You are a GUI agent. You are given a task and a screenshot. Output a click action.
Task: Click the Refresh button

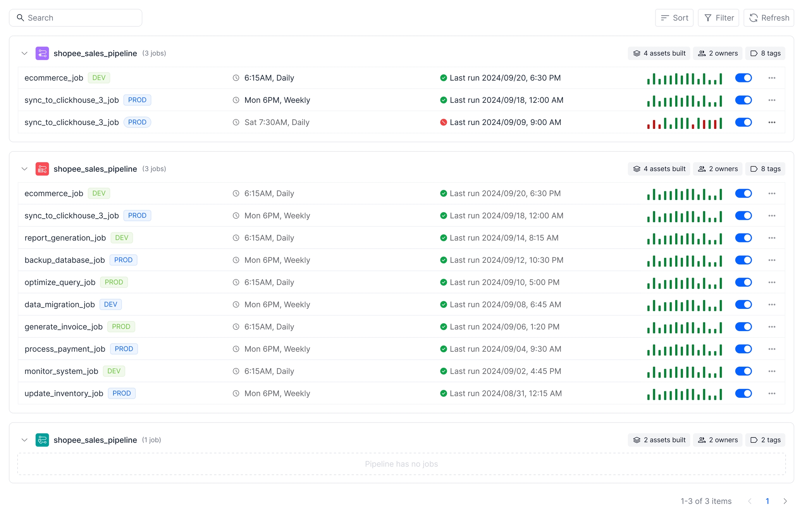pyautogui.click(x=769, y=18)
